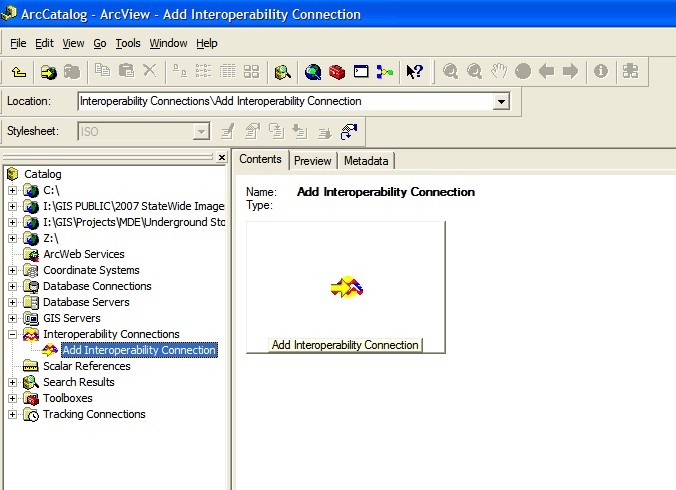Expand the GIS Servers node

(13, 318)
